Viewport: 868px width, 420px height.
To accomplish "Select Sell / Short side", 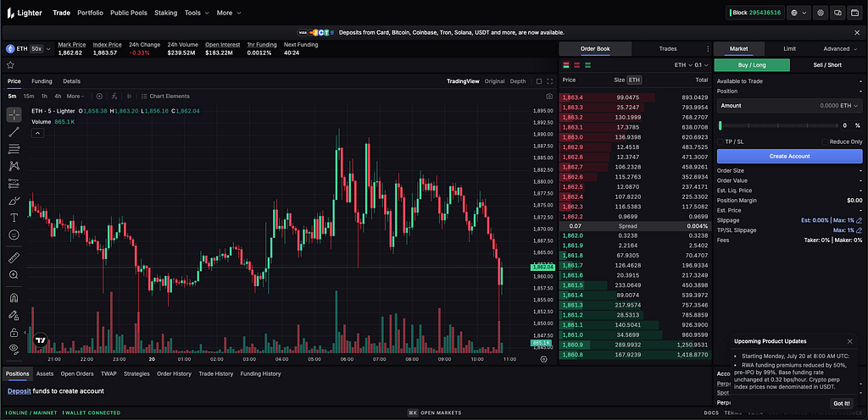I will [827, 64].
